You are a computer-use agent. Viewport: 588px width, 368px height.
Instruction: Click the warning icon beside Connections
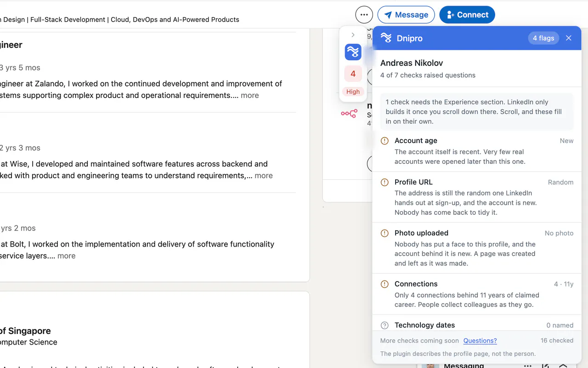(385, 284)
